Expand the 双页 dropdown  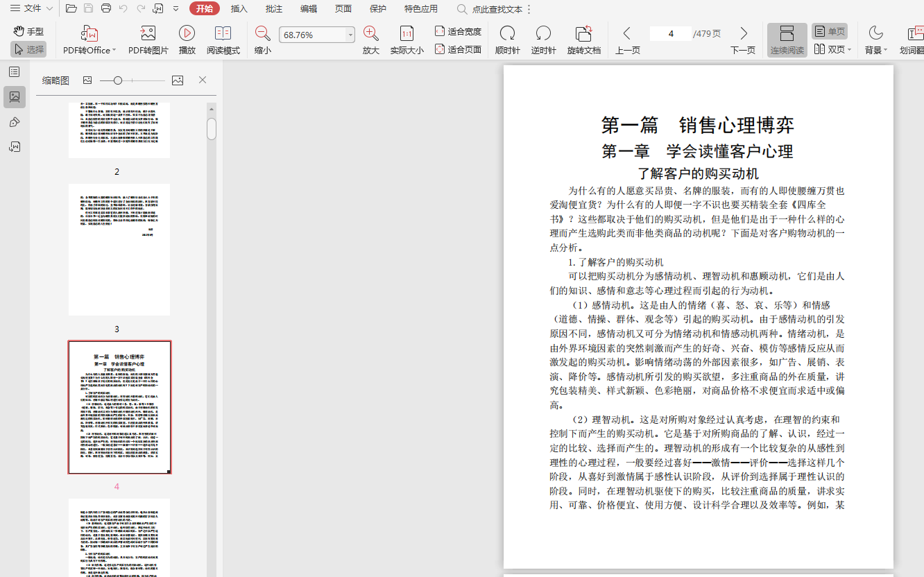click(849, 50)
